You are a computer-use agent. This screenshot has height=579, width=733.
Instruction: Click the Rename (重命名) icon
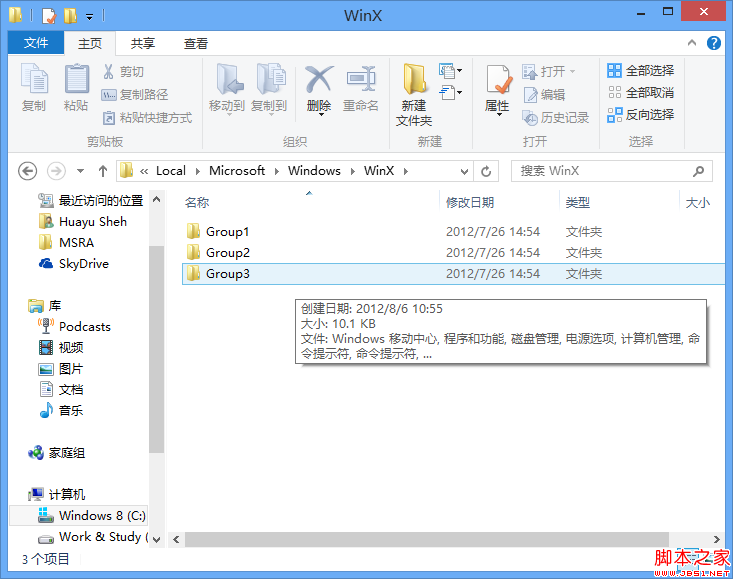[x=361, y=79]
